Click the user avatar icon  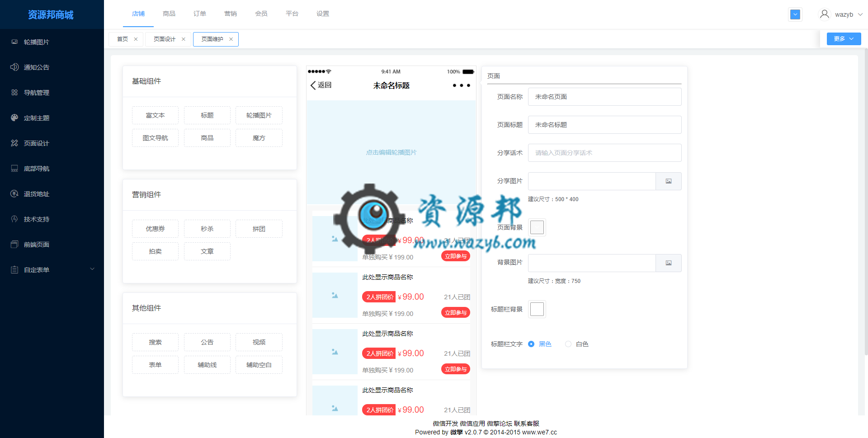[x=825, y=14]
